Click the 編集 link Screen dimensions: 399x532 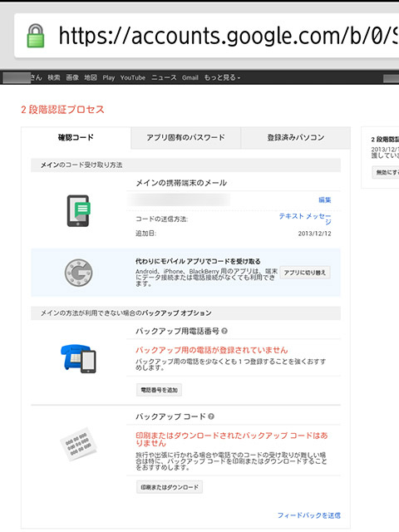(x=325, y=199)
